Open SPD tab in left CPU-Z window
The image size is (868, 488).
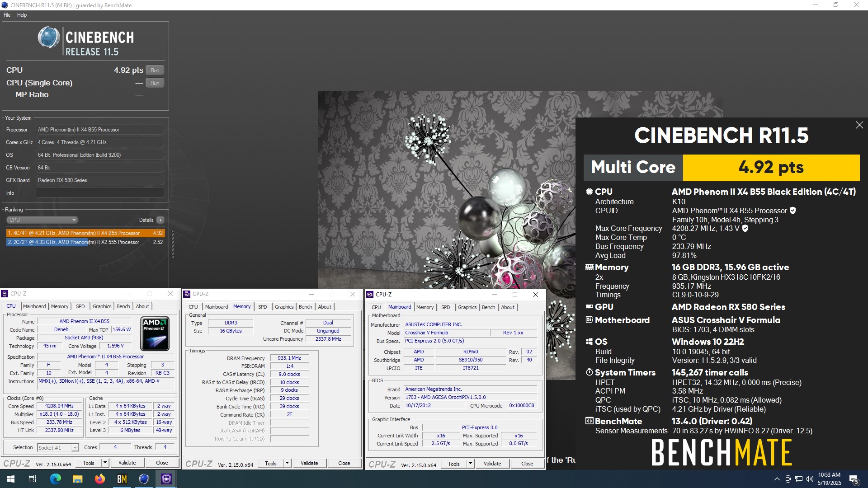tap(80, 306)
